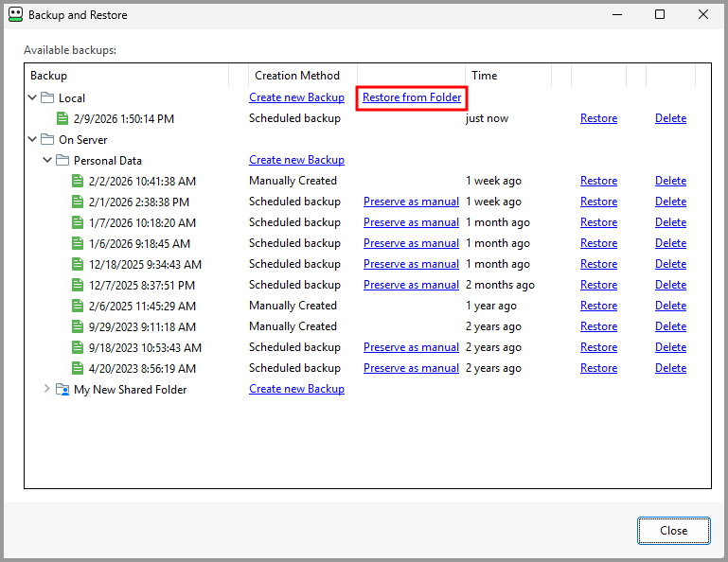The height and width of the screenshot is (562, 728).
Task: Restore the 12/7/2025 8:37:51 PM backup
Action: point(598,285)
